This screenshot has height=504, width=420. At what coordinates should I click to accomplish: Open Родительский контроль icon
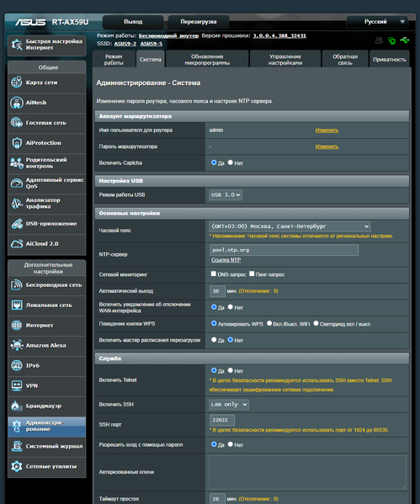(x=16, y=163)
